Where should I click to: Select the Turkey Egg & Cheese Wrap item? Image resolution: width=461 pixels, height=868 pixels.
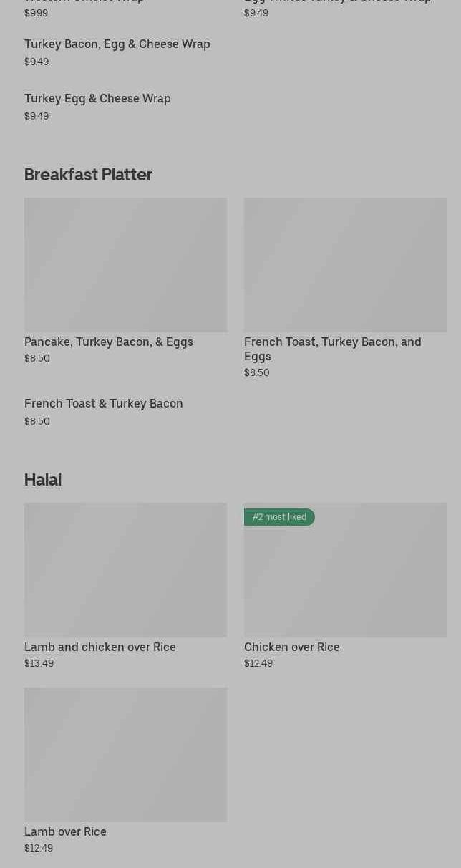[x=97, y=99]
